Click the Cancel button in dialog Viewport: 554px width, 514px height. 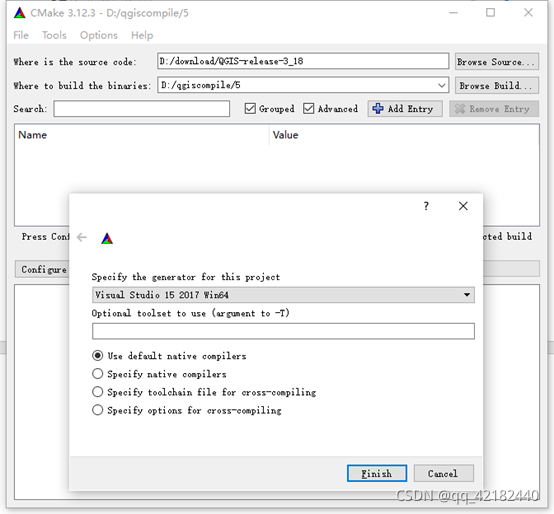point(443,473)
